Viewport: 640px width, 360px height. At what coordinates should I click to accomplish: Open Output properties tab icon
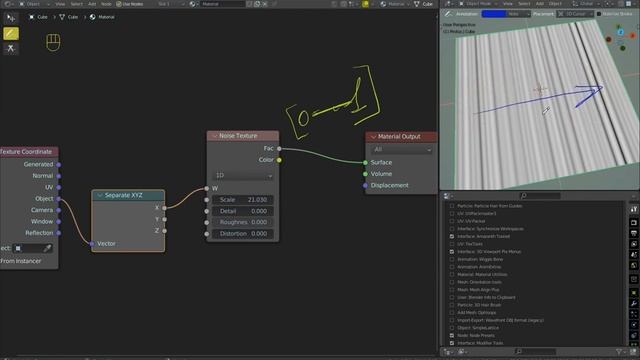click(x=633, y=233)
